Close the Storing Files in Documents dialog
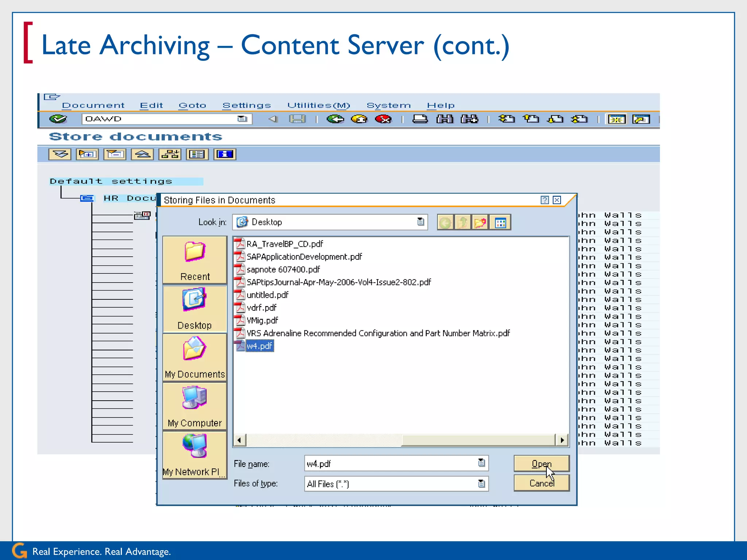 [557, 200]
